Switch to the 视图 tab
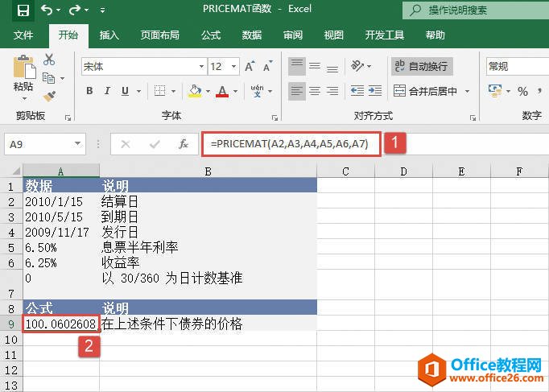Screen dimensions: 549x392 tap(334, 35)
